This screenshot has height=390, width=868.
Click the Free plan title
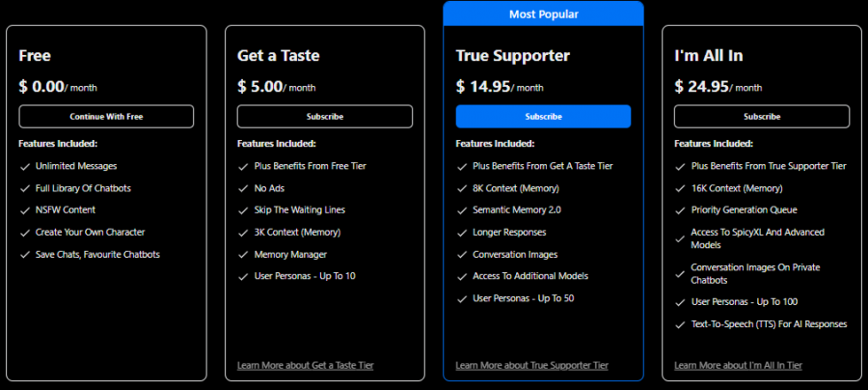click(35, 56)
